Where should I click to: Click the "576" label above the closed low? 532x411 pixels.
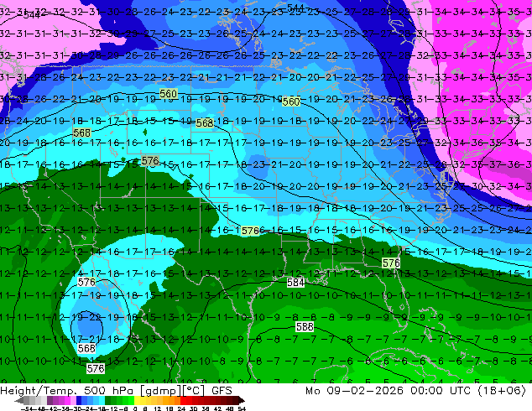click(x=86, y=282)
